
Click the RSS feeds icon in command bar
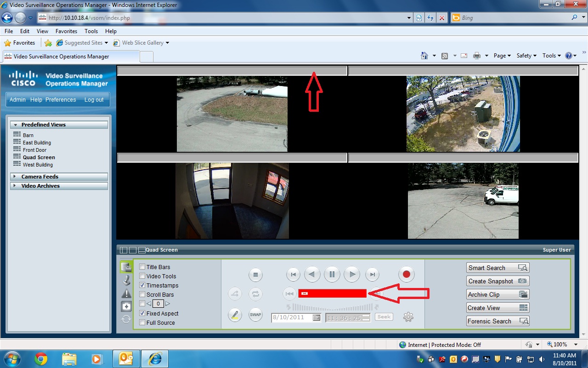click(445, 56)
